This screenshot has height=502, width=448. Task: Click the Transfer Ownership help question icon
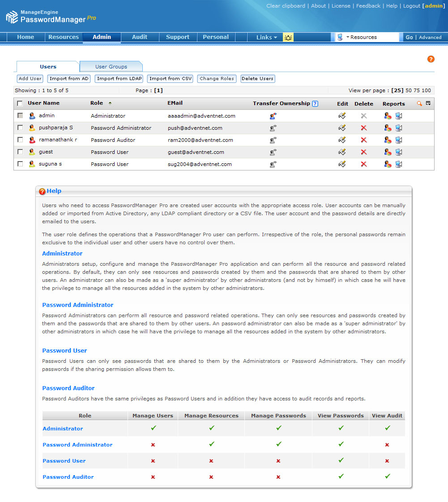click(x=315, y=104)
